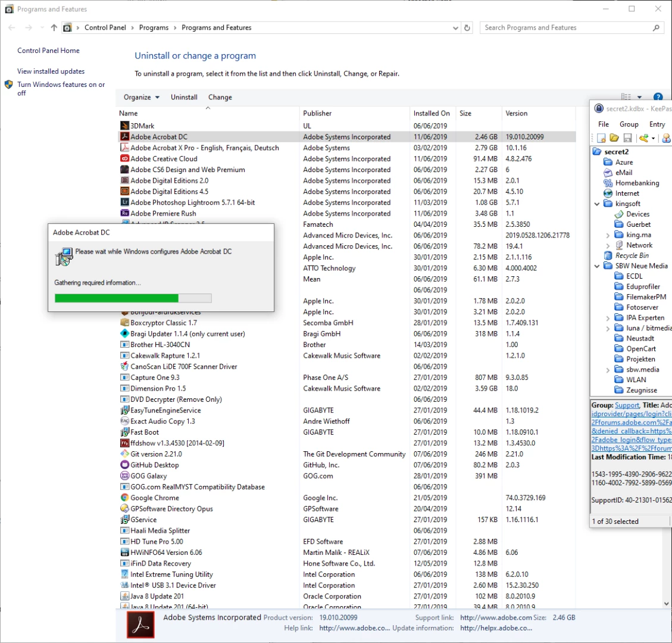Click the Save floppy disk icon in KeePass

[x=627, y=138]
